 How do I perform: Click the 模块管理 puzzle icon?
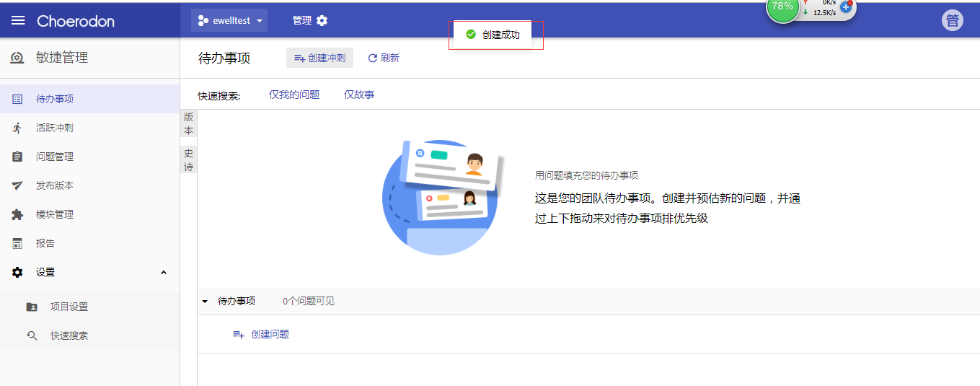(x=17, y=214)
